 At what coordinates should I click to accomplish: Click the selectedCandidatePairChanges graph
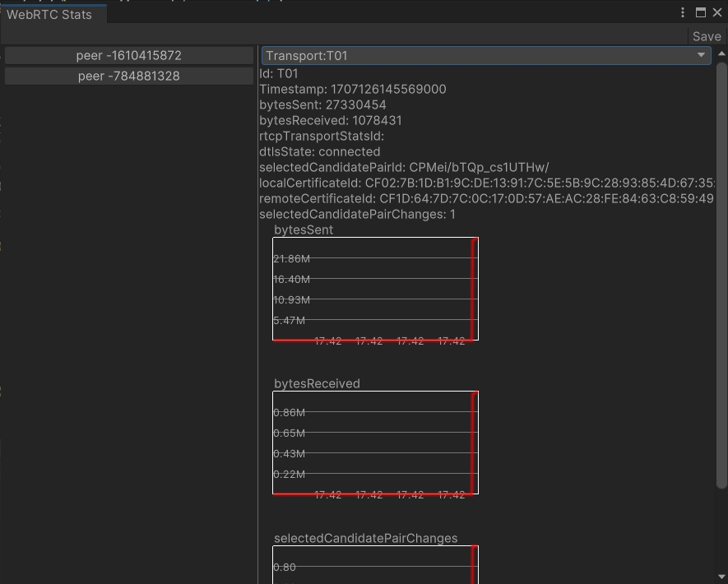coord(375,564)
